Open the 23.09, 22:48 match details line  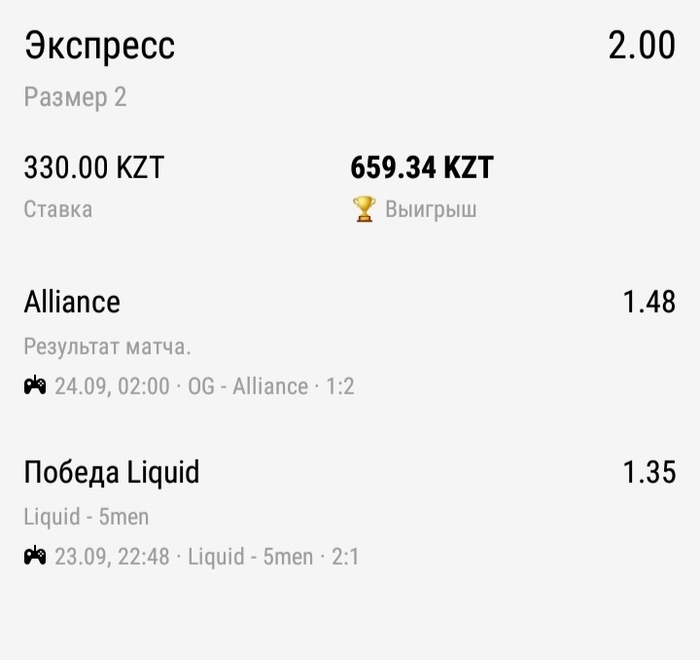click(x=192, y=556)
